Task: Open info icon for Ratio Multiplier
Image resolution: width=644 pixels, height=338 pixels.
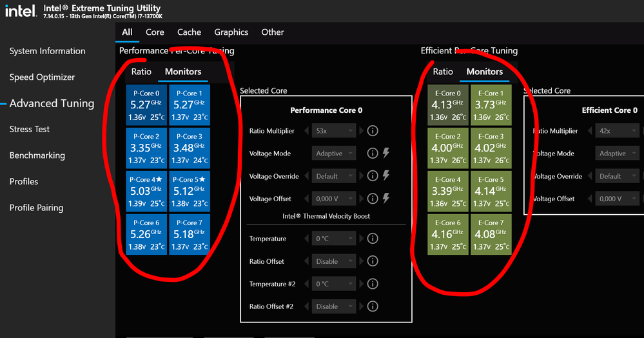Action: [373, 131]
